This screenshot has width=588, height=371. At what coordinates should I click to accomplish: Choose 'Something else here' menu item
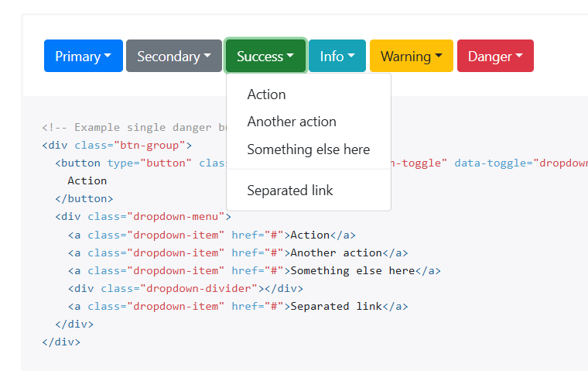pos(309,149)
